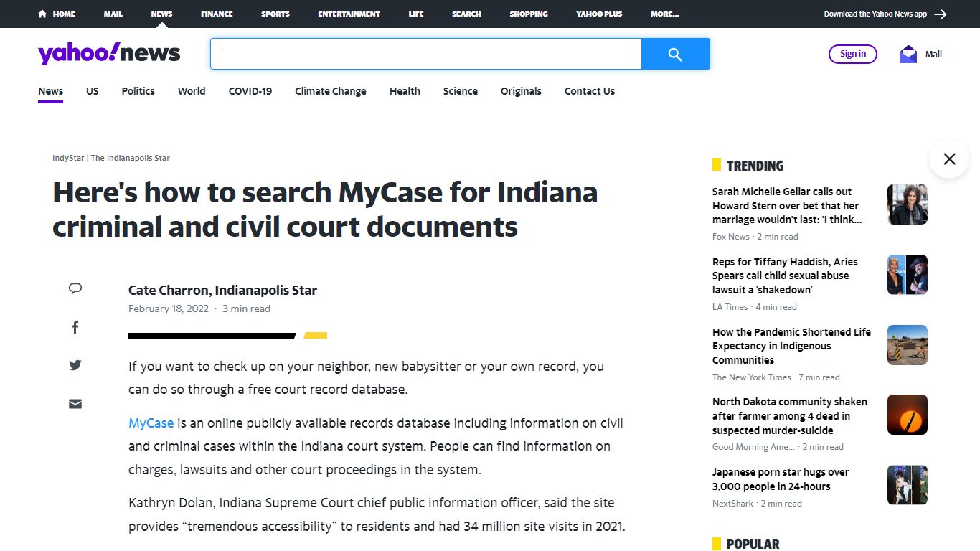Screen dimensions: 980x551
Task: Click the Yahoo News logo
Action: pyautogui.click(x=109, y=54)
